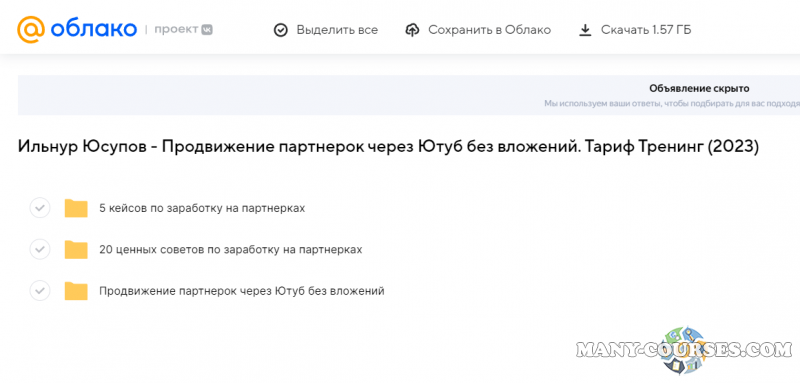Select all files via Выделить все
Screen dimensions: 800x383
pos(326,30)
